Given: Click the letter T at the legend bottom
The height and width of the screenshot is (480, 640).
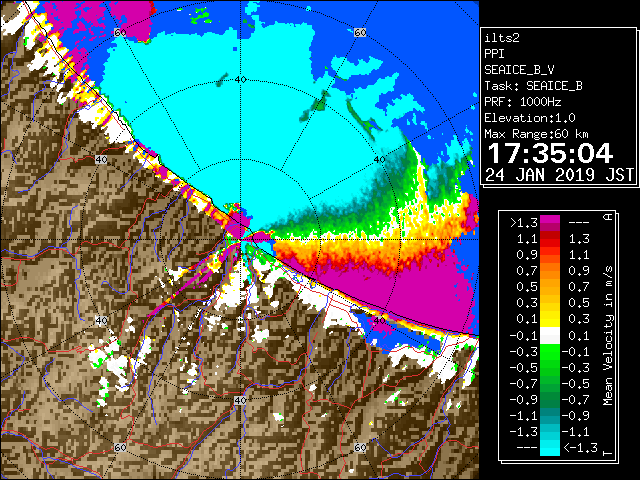Looking at the screenshot, I should tap(608, 453).
